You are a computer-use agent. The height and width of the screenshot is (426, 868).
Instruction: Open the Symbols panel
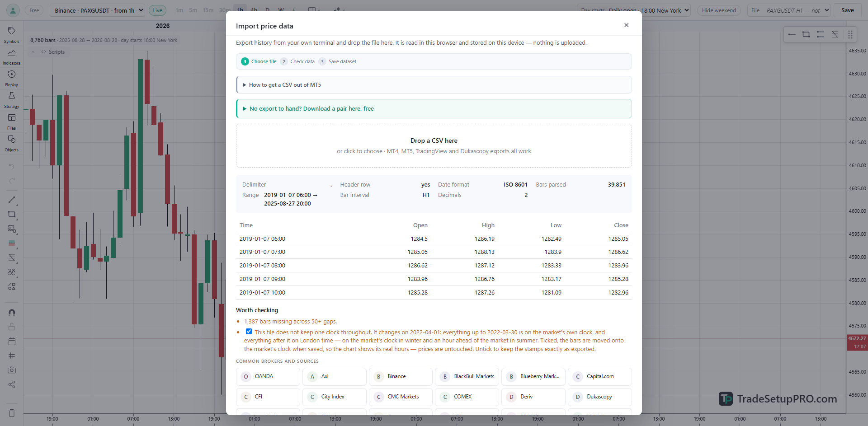[11, 34]
